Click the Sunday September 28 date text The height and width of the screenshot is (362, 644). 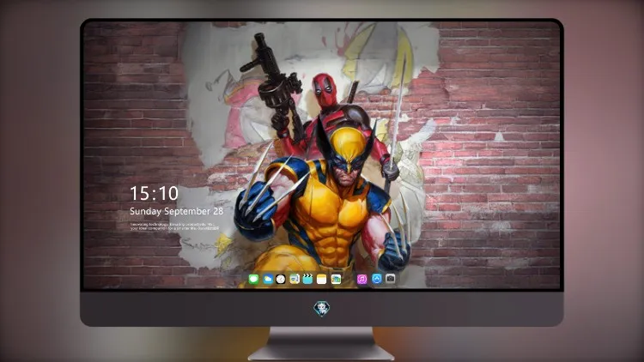point(177,211)
